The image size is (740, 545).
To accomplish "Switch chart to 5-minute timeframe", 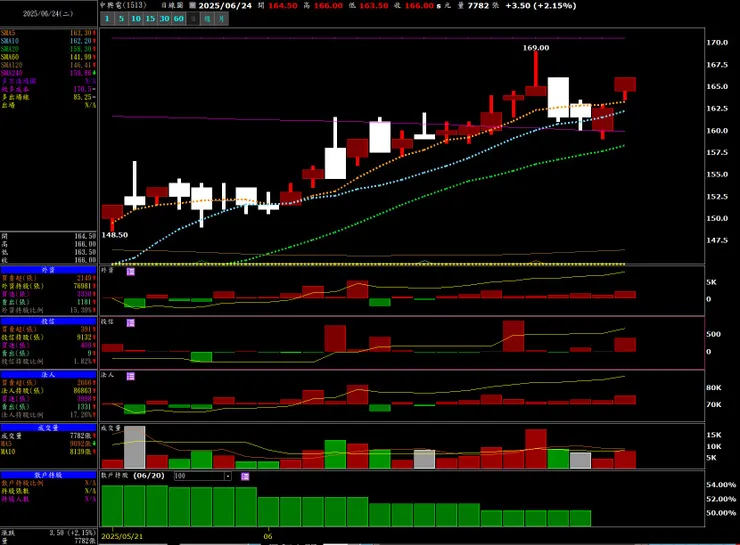I will coord(121,19).
